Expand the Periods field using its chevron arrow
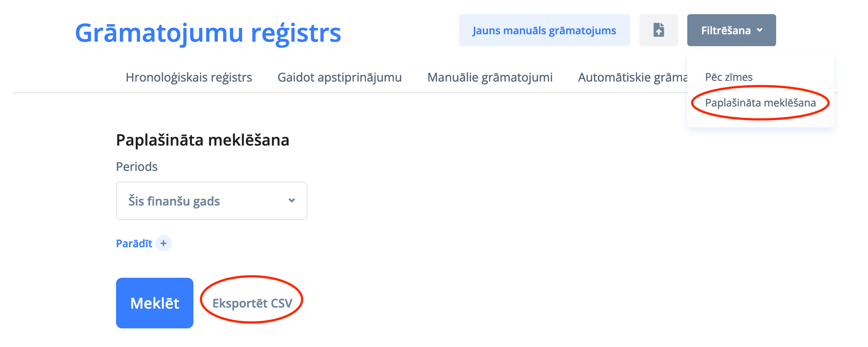The width and height of the screenshot is (868, 347). point(292,201)
